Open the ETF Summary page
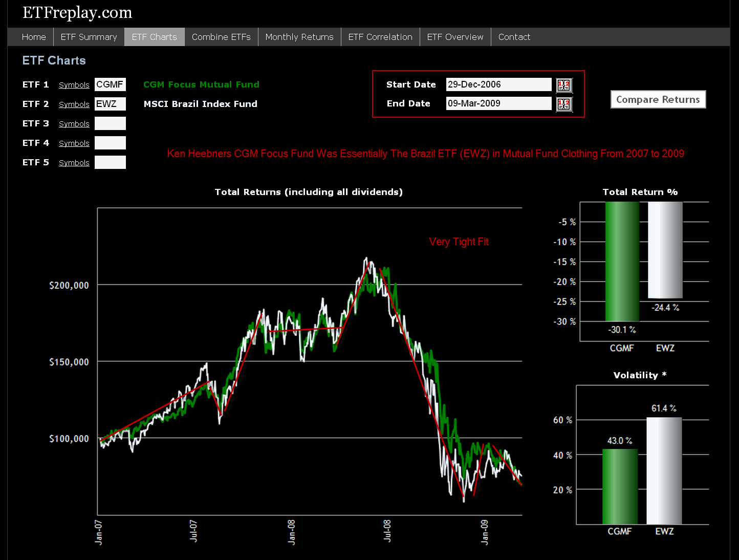The image size is (739, 560). click(89, 37)
